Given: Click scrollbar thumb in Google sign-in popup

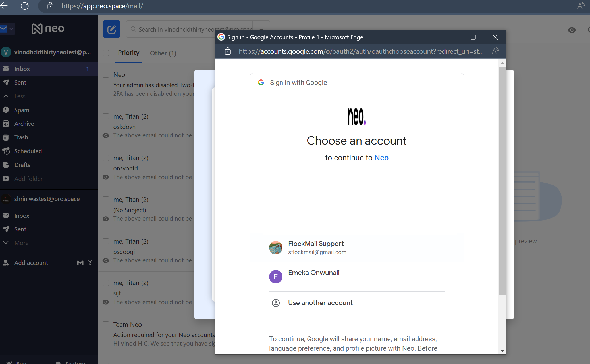Looking at the screenshot, I should [x=502, y=181].
